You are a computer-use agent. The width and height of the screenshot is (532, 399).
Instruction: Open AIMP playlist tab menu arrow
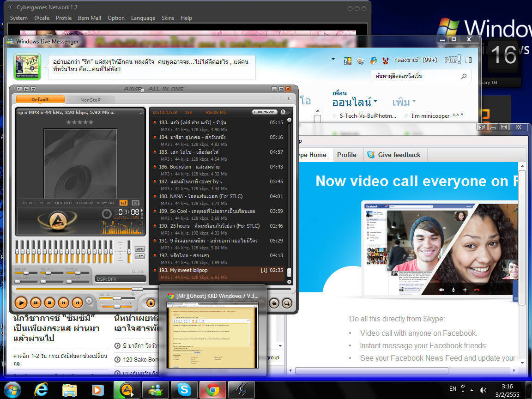288,99
